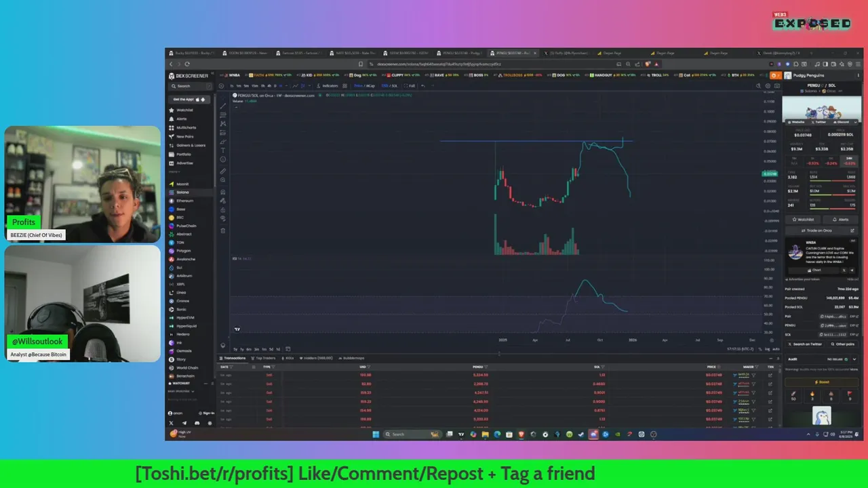Reload the page in the browser
This screenshot has width=868, height=488.
point(186,64)
